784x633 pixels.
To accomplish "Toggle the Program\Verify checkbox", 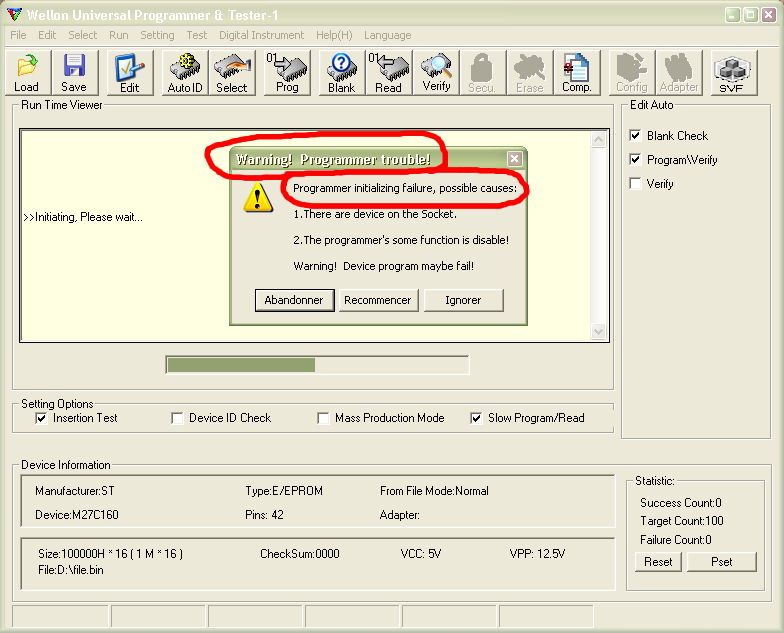I will click(x=635, y=159).
